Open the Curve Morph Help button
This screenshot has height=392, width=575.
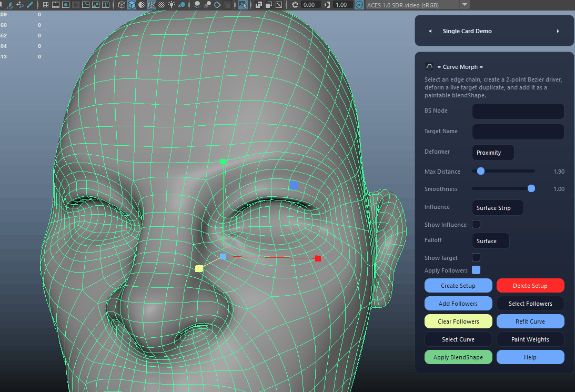[530, 357]
